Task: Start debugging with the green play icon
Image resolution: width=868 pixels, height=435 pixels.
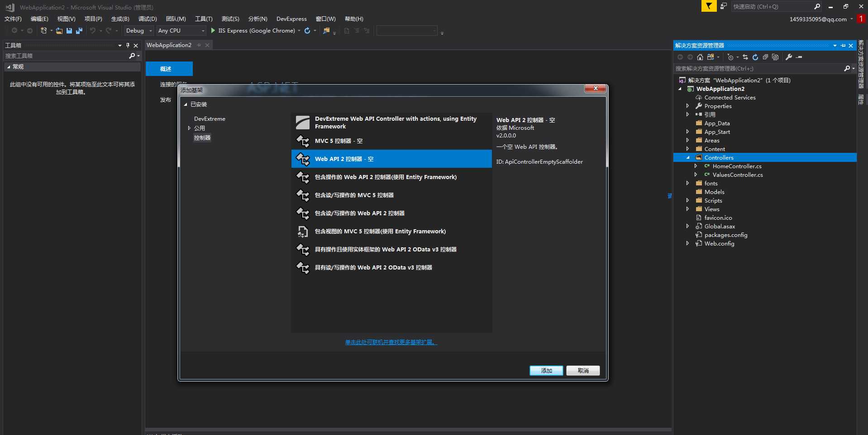Action: (x=213, y=31)
